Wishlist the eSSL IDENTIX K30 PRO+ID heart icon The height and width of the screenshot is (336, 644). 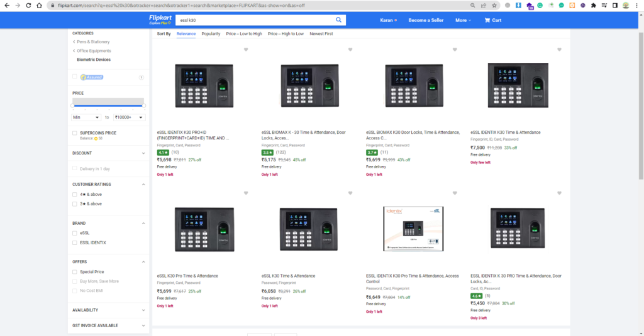246,50
